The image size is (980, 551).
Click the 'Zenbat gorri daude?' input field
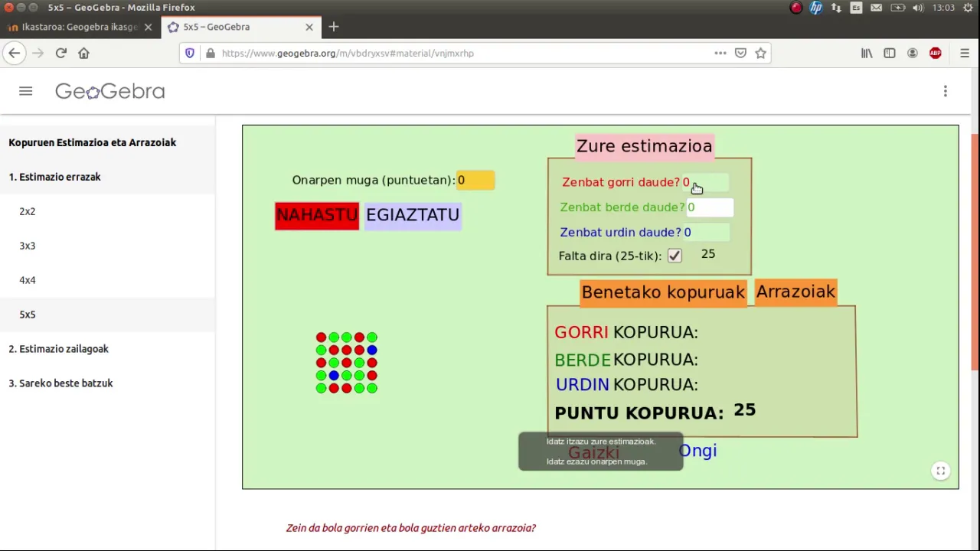click(705, 183)
